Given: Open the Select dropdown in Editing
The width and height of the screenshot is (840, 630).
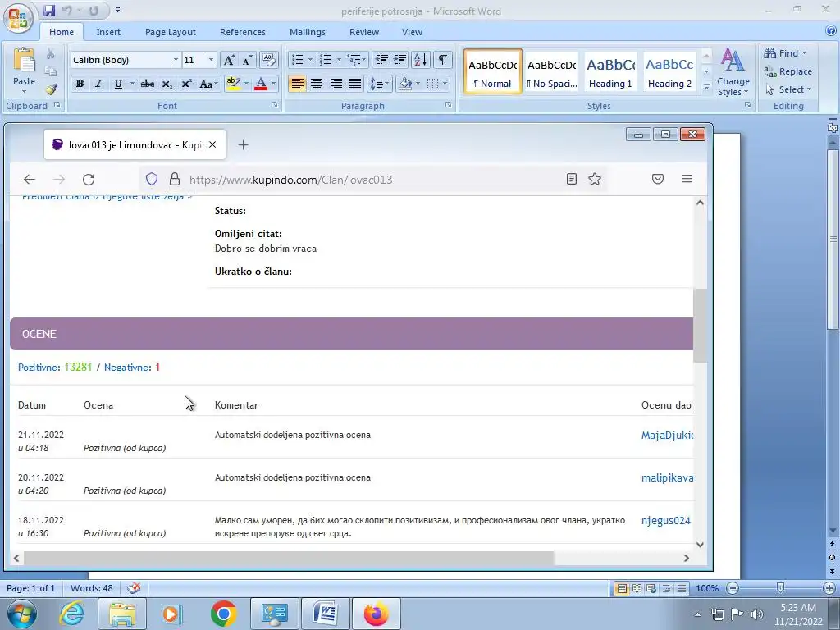Looking at the screenshot, I should 788,89.
